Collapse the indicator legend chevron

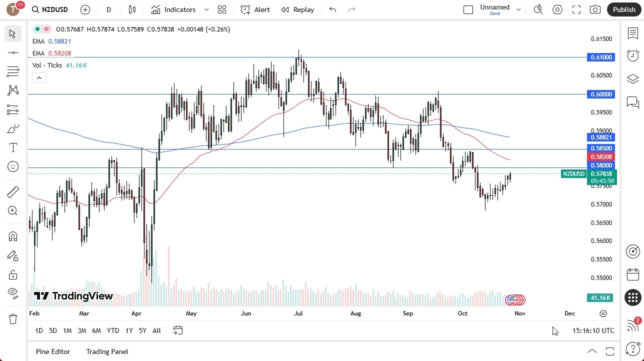tap(39, 77)
